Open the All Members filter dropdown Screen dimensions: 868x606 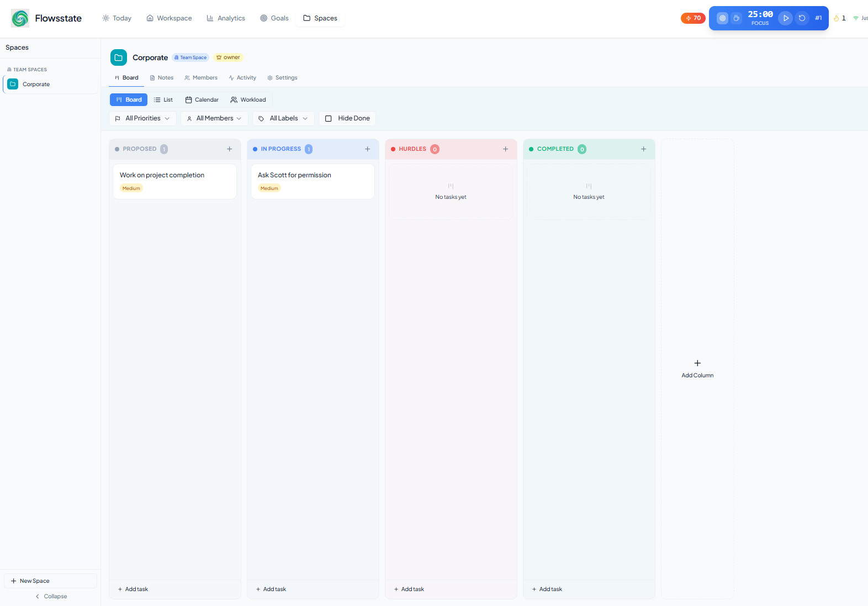[x=214, y=118]
